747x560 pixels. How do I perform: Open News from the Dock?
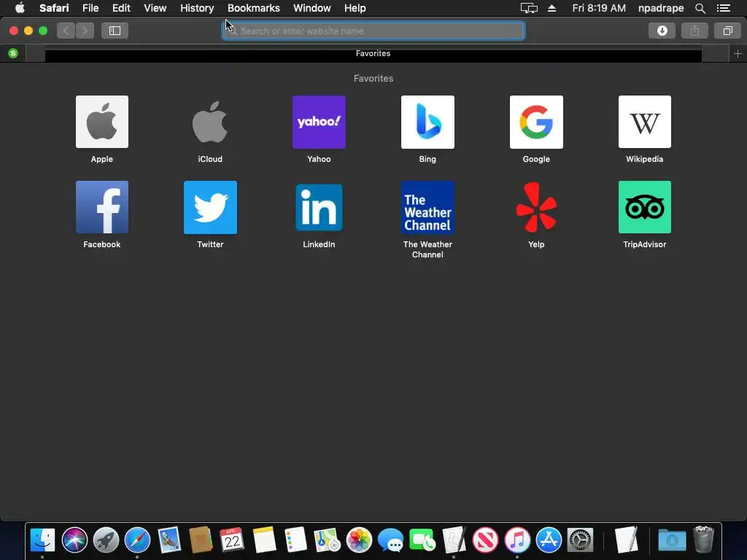[485, 540]
